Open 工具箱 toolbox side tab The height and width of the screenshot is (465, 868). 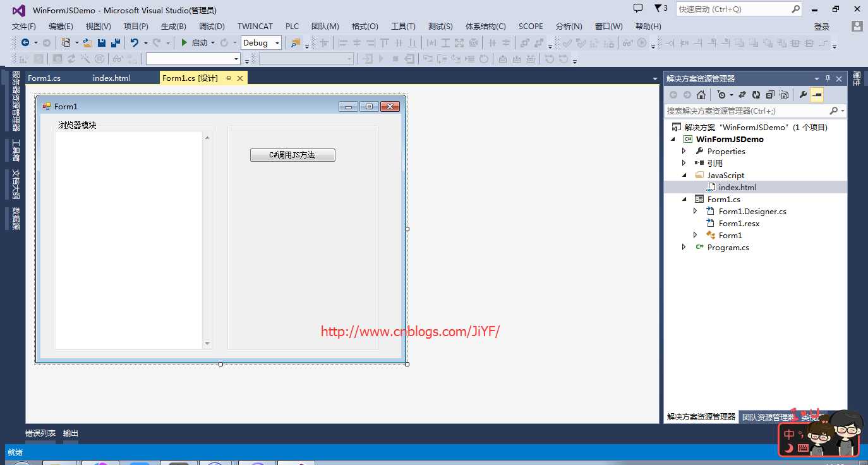[16, 150]
